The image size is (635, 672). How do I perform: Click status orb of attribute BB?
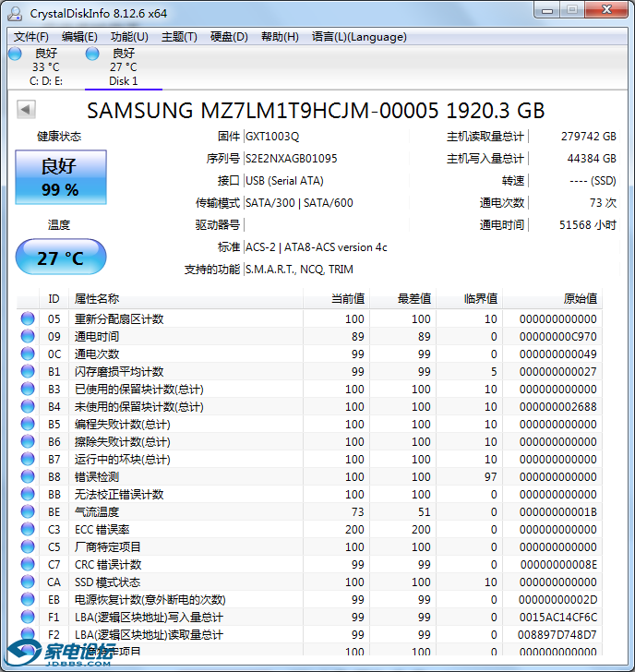click(28, 494)
